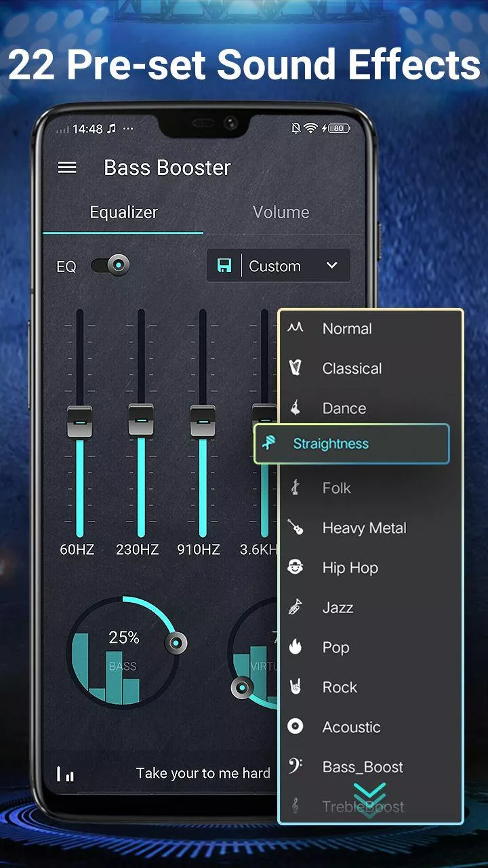488x868 pixels.
Task: Click the Rock hand gesture icon
Action: (x=295, y=687)
